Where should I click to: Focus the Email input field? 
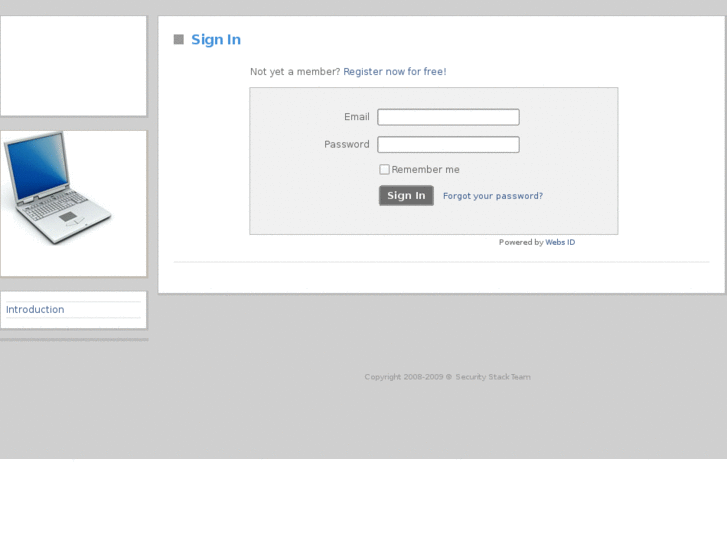448,117
